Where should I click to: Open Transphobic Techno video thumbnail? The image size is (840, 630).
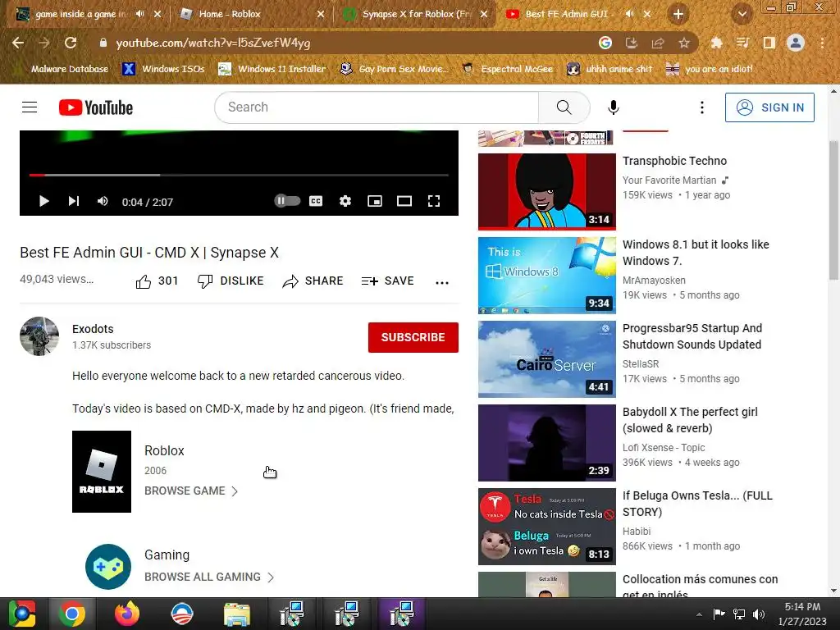(x=547, y=192)
